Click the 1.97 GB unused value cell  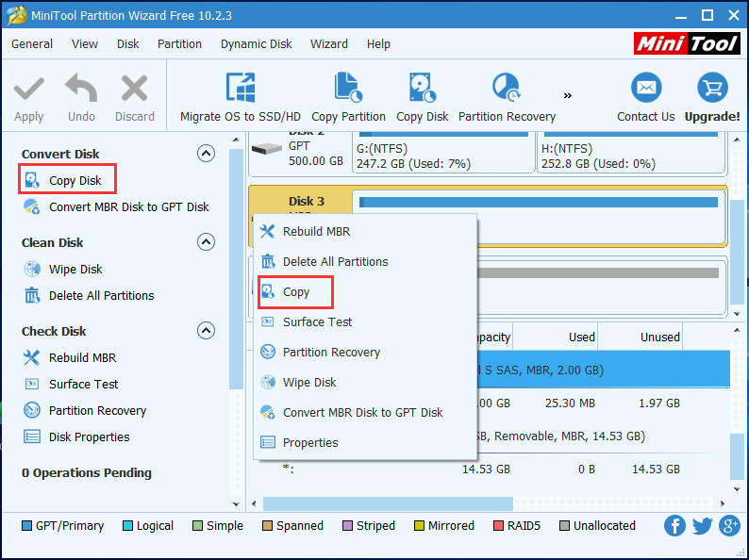pyautogui.click(x=658, y=404)
